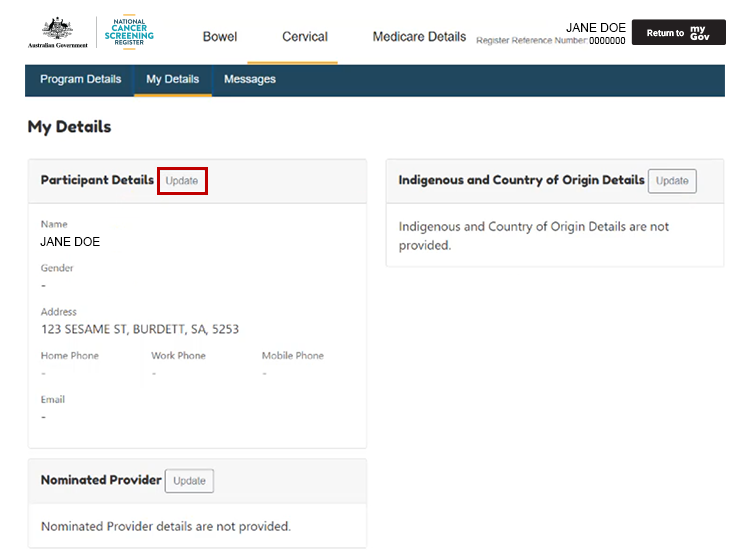
Task: Select the Program Details tab
Action: point(80,79)
